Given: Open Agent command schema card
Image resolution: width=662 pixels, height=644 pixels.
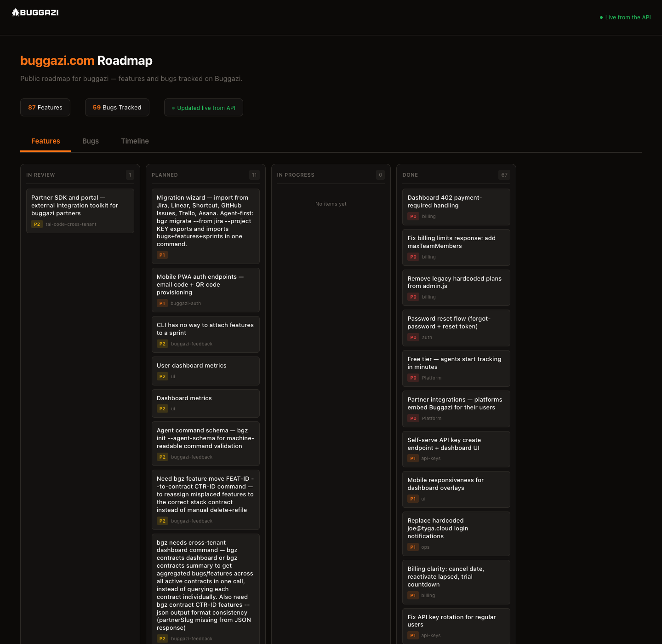Looking at the screenshot, I should click(x=205, y=443).
